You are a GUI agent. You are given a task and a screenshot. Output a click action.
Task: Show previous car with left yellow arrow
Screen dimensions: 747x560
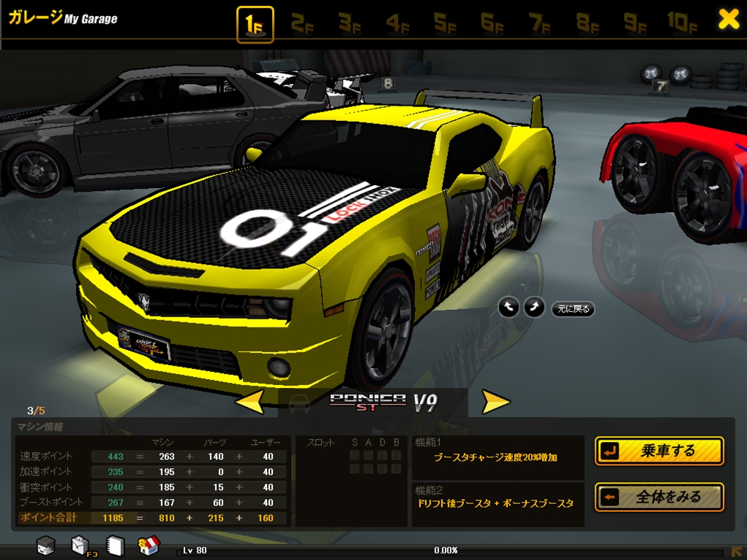click(250, 401)
